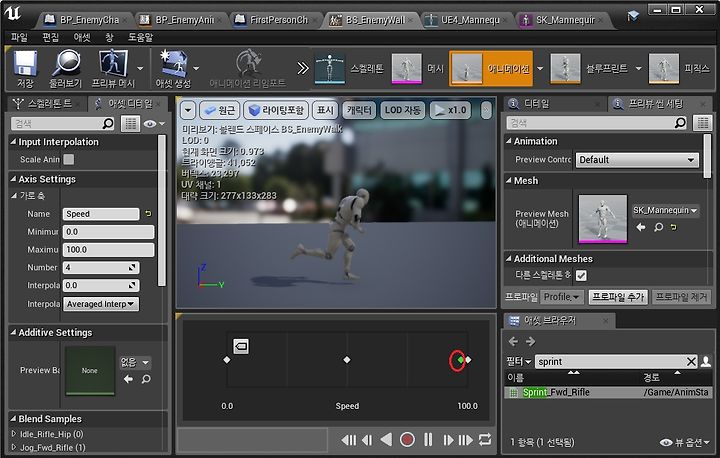Toggle the Scale Animation checkbox
The width and height of the screenshot is (720, 458).
click(69, 159)
